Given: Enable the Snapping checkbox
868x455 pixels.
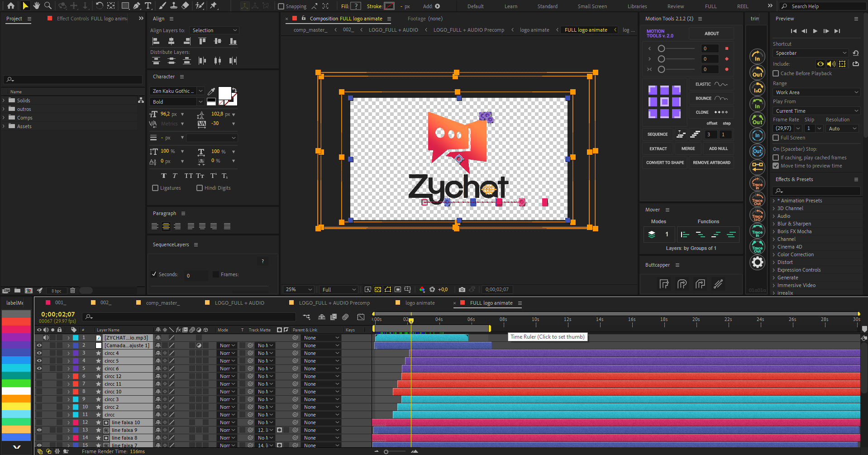Looking at the screenshot, I should (281, 6).
